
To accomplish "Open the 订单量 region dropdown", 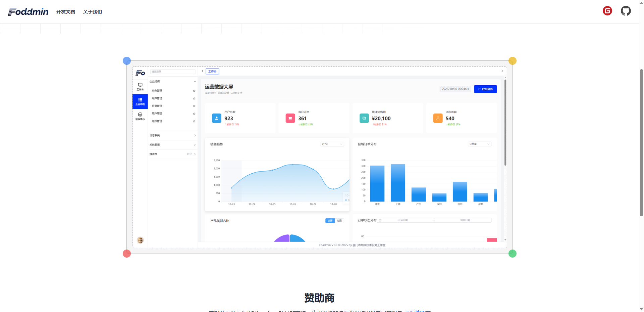I will 479,144.
